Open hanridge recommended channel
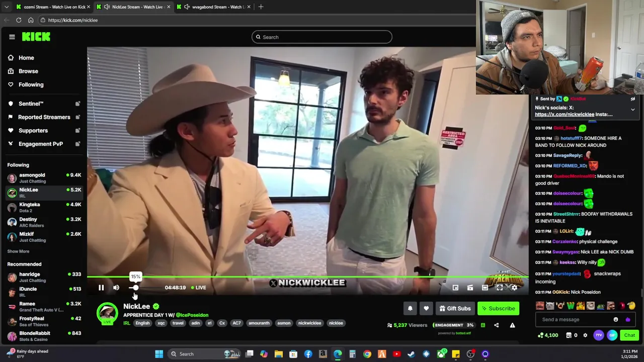Screen dimensions: 644x362 44,277
